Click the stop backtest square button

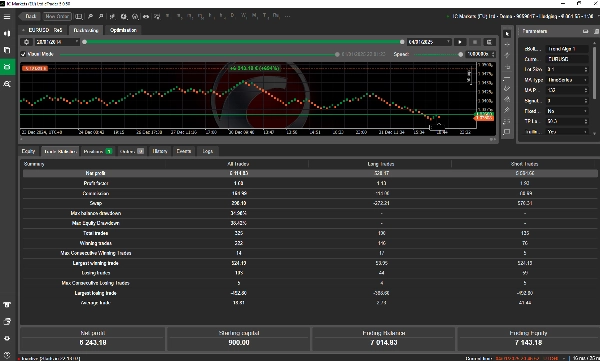tap(474, 42)
